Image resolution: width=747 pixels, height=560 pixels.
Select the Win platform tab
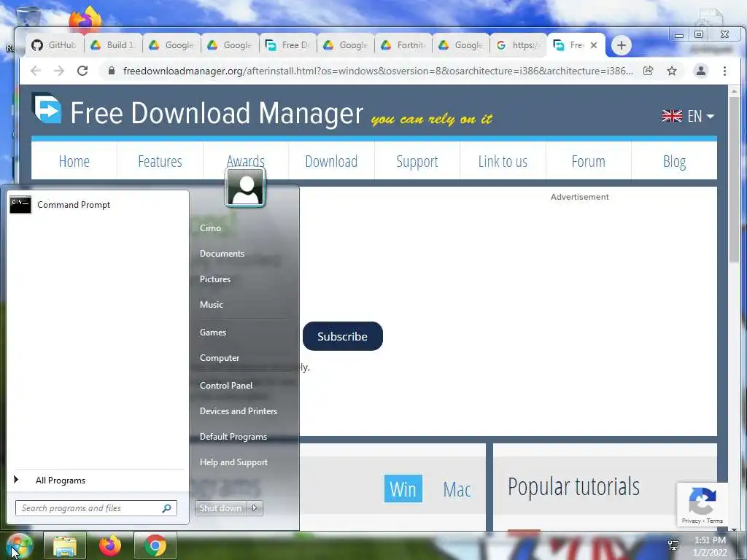click(403, 489)
